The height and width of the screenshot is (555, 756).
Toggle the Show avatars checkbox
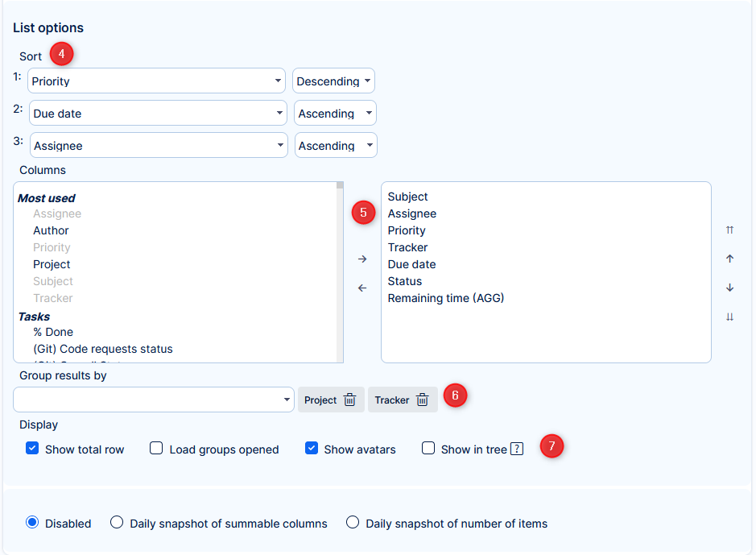tap(312, 449)
